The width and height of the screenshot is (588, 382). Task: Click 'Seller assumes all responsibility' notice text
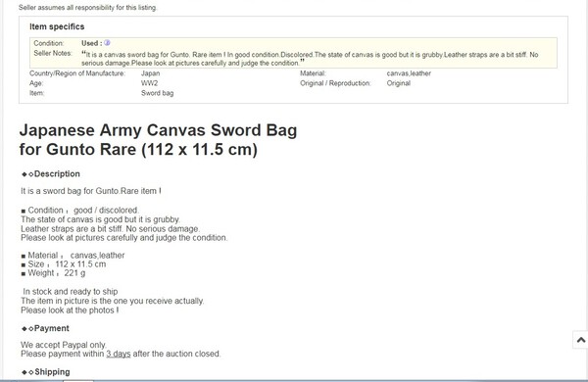pos(88,8)
